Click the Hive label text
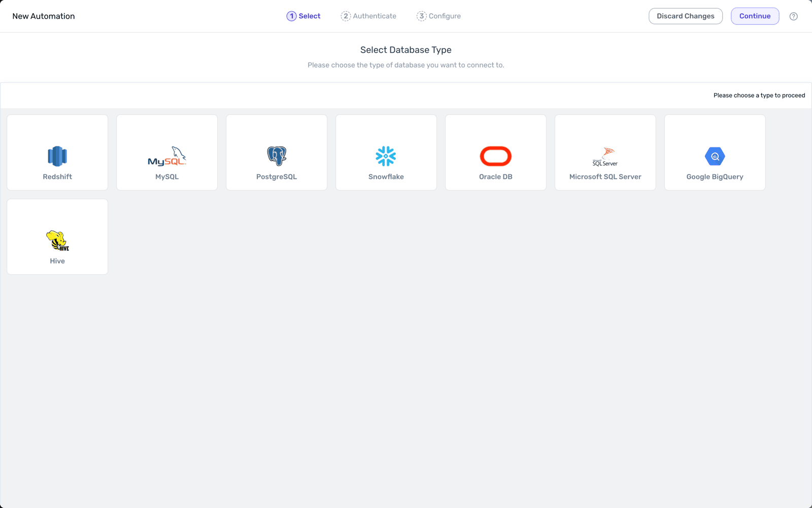This screenshot has width=812, height=508. (x=57, y=261)
